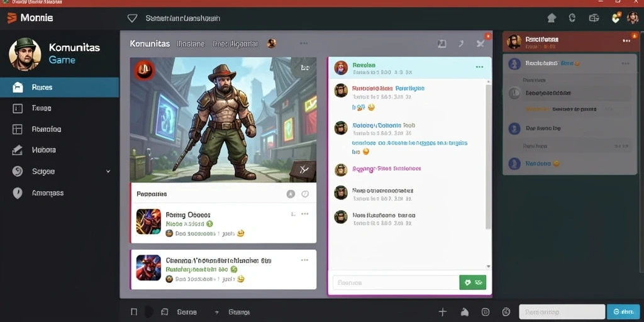The width and height of the screenshot is (644, 322).
Task: Switch to the third tab in the main panel header
Action: coord(235,43)
